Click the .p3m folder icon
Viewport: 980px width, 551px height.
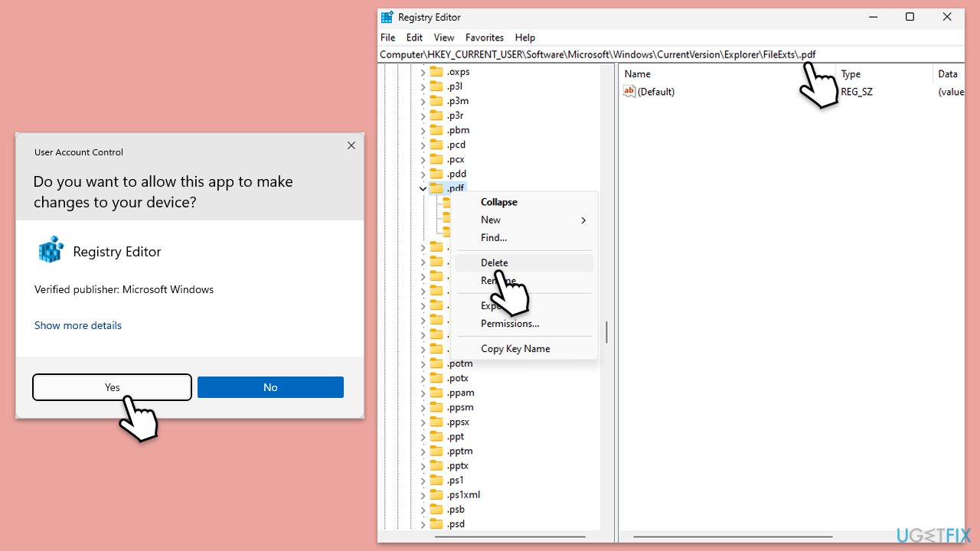pyautogui.click(x=436, y=100)
